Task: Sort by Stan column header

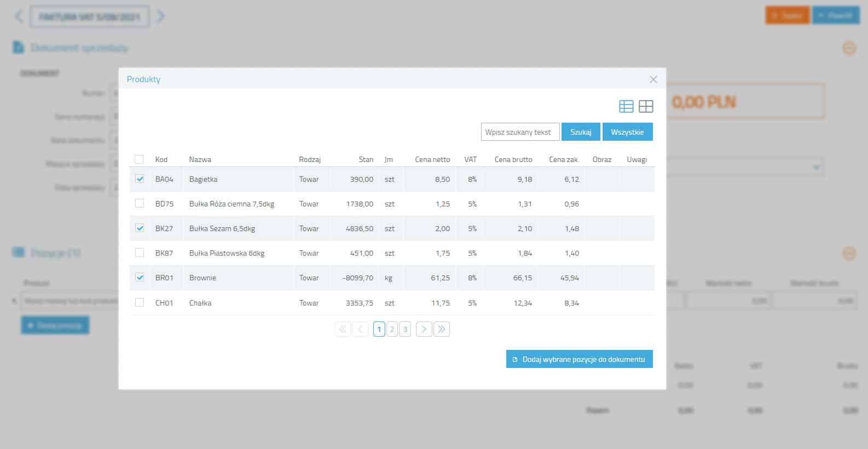Action: pos(366,159)
